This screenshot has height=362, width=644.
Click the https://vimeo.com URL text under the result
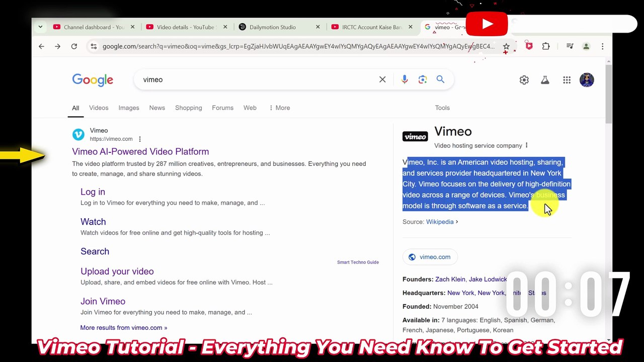[x=111, y=139]
